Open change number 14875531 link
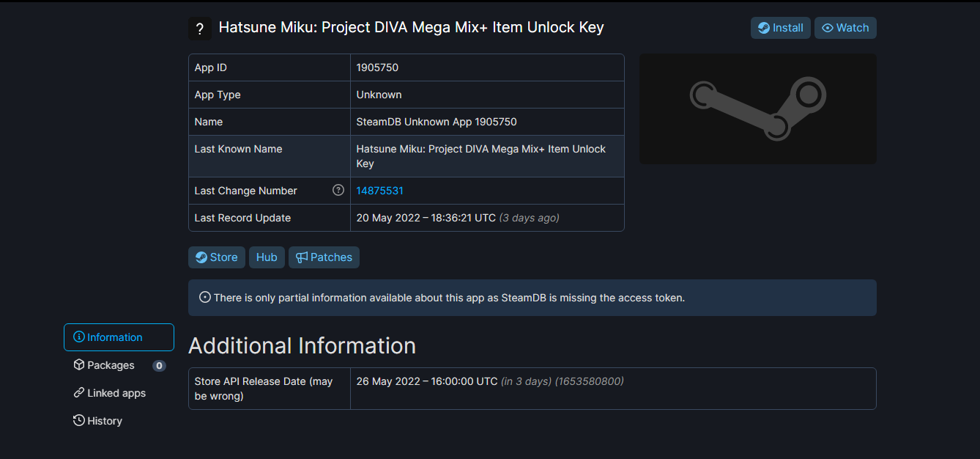 [379, 191]
